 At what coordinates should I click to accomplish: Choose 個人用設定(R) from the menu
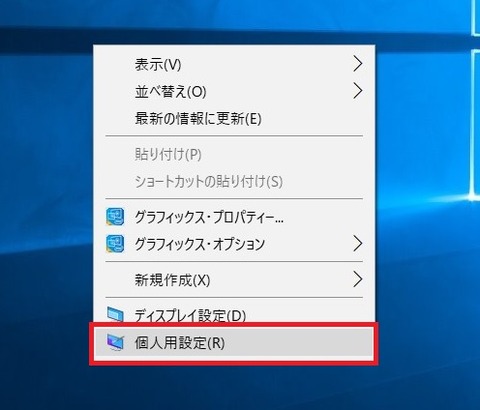click(233, 343)
